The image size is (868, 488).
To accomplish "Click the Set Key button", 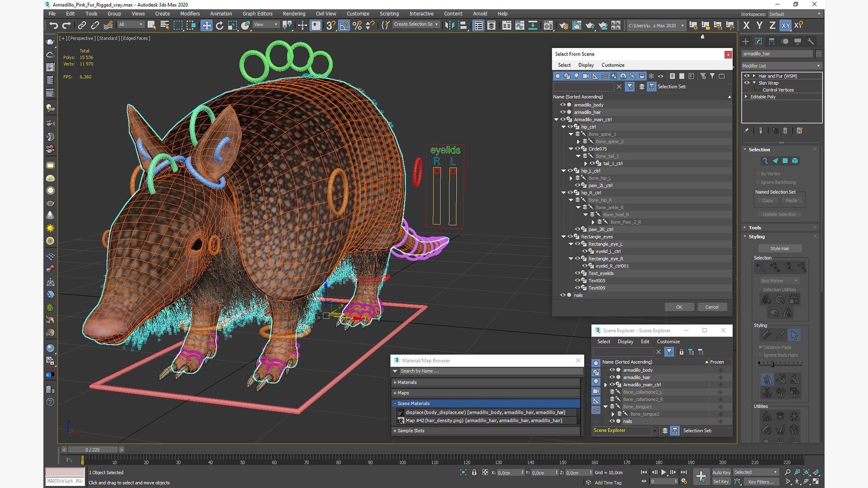I will click(x=721, y=482).
